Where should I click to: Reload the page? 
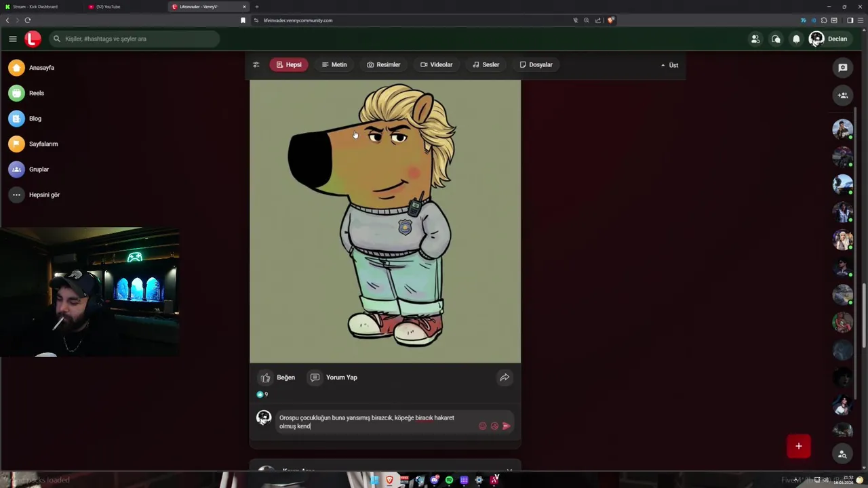click(x=28, y=20)
